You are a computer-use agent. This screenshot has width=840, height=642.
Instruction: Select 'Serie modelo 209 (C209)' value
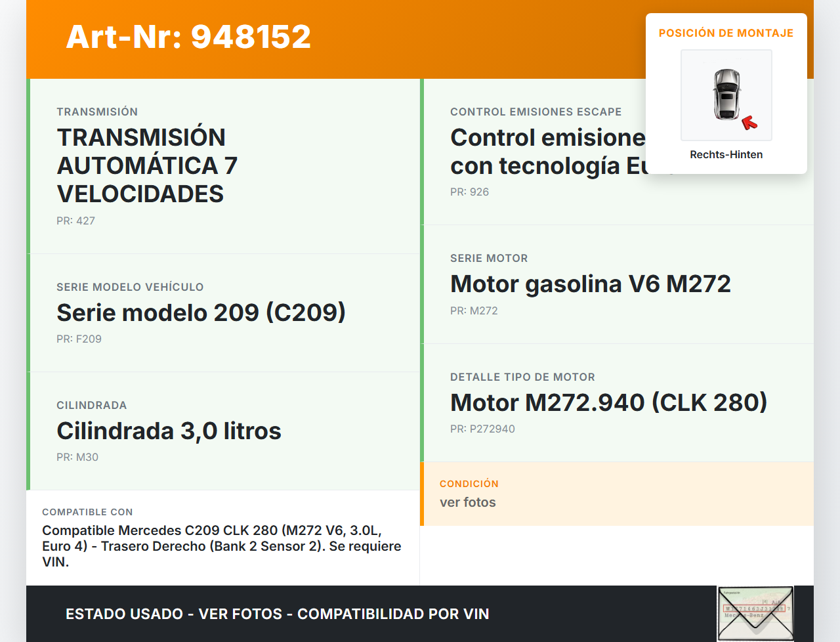point(201,312)
